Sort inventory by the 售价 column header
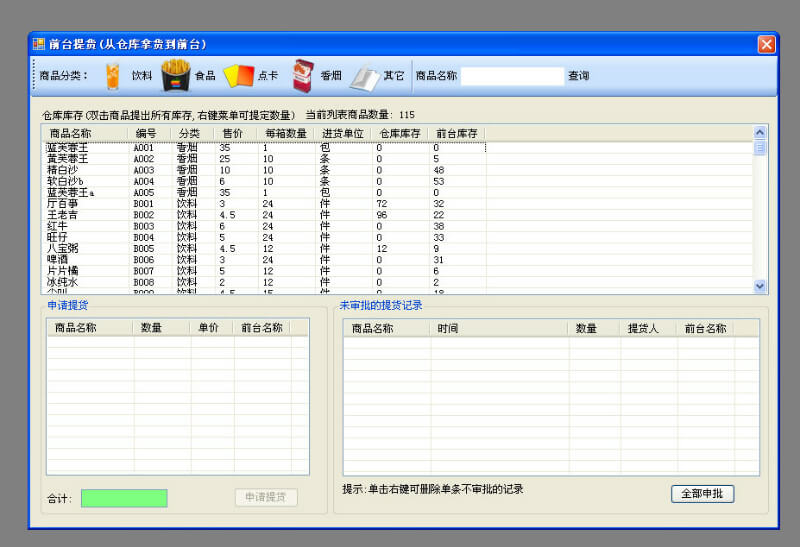The image size is (800, 547). click(x=232, y=133)
